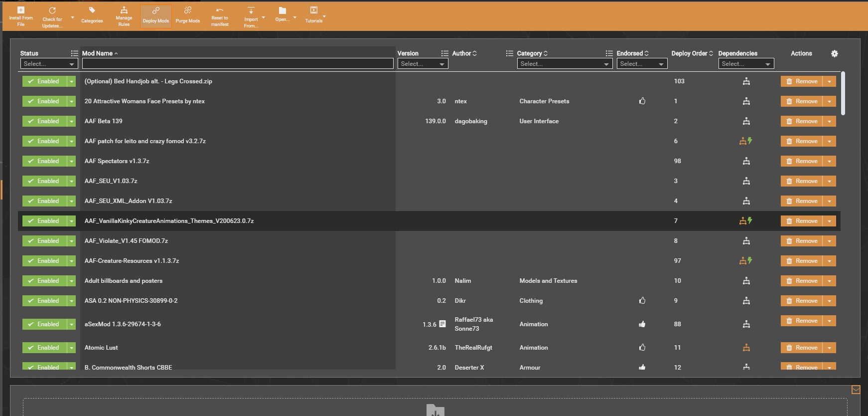This screenshot has height=416, width=868.
Task: Click mod list vertical scrollbar thumb
Action: click(x=843, y=94)
